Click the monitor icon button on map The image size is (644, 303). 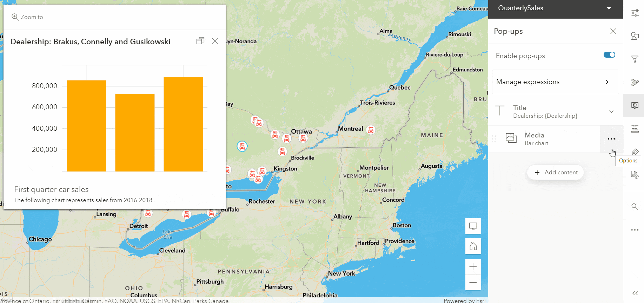coord(473,226)
